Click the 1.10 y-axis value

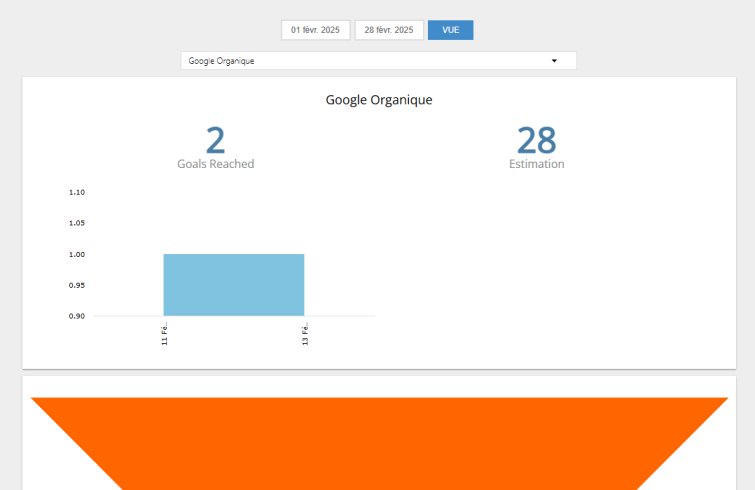point(77,193)
